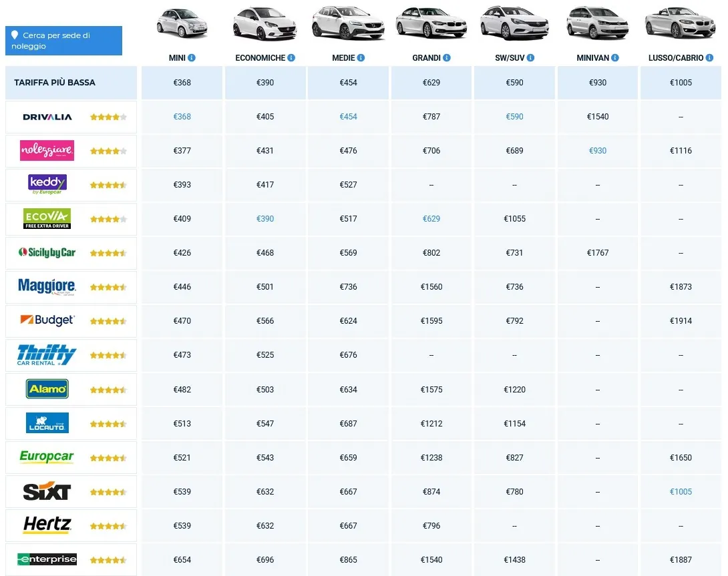Select the Noleggiare pink logo
Viewport: 728px width, 576px height.
point(47,150)
